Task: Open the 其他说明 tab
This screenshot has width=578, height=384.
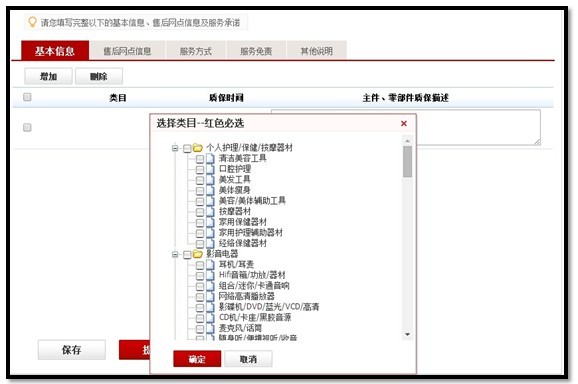Action: pyautogui.click(x=317, y=50)
